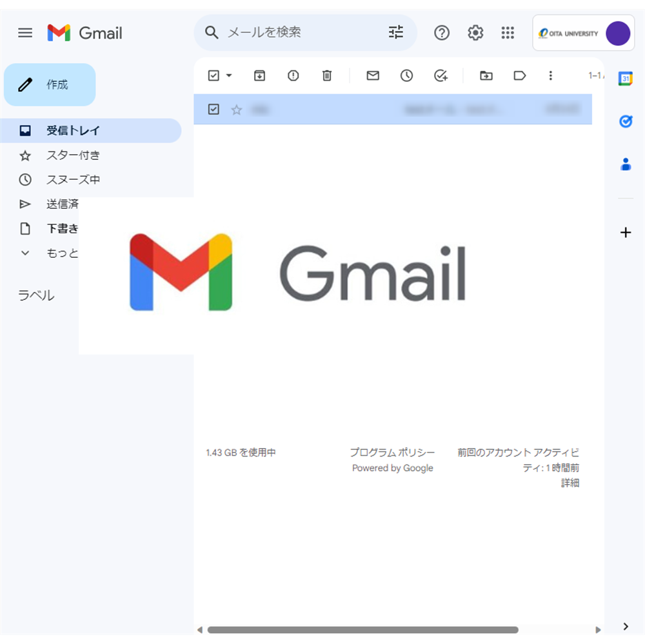
Task: Click the ラベル section heading
Action: point(36,295)
